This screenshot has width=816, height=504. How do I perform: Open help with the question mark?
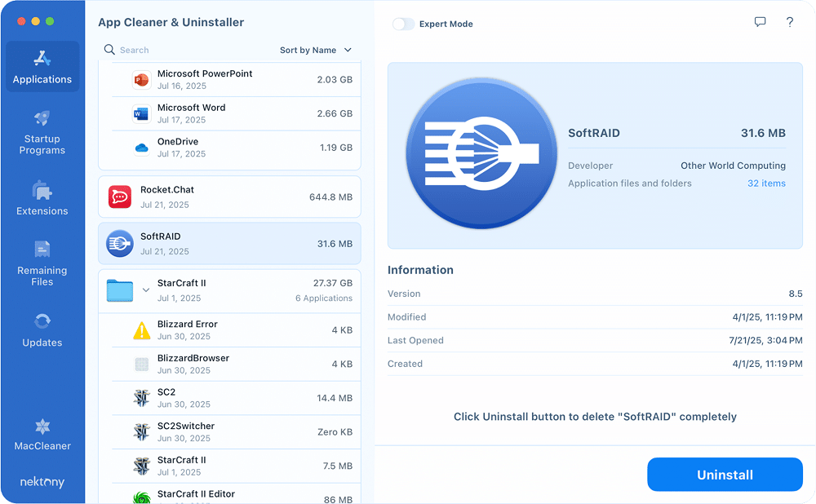(789, 22)
